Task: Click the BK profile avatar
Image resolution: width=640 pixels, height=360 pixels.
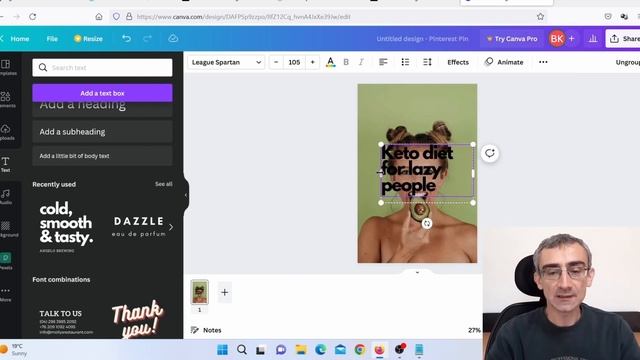Action: [x=557, y=39]
